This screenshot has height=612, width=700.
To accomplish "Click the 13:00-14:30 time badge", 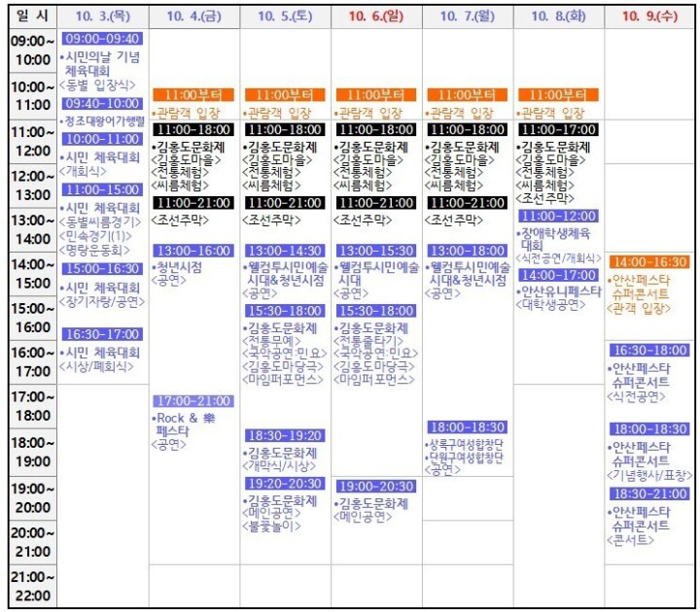I will coord(285,251).
